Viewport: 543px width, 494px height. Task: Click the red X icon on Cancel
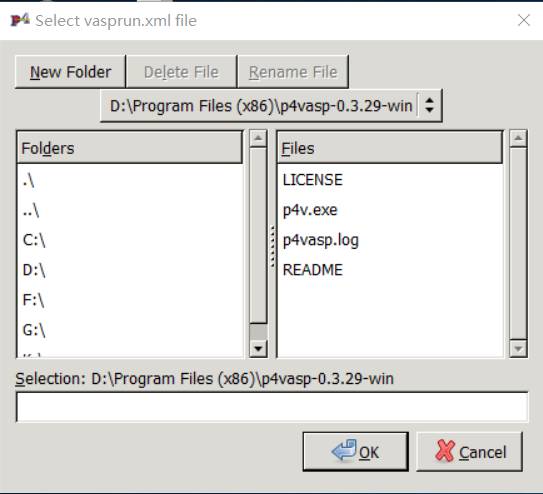coord(445,451)
